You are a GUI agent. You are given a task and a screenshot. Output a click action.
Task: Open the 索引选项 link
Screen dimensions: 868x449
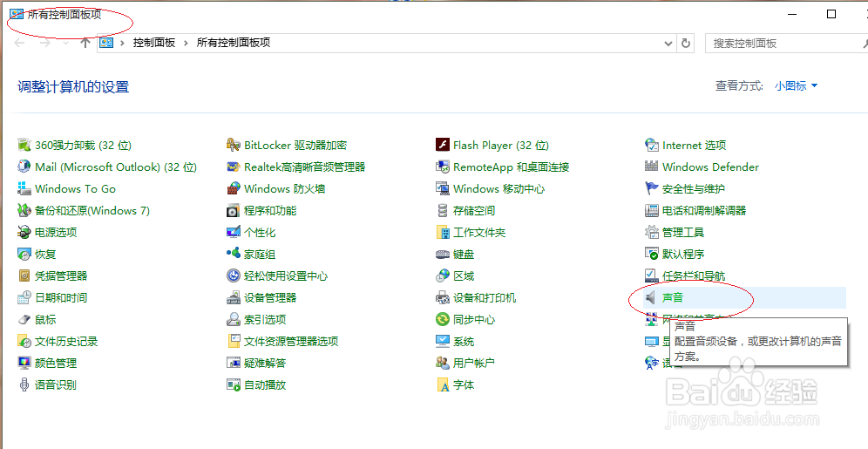pos(265,319)
